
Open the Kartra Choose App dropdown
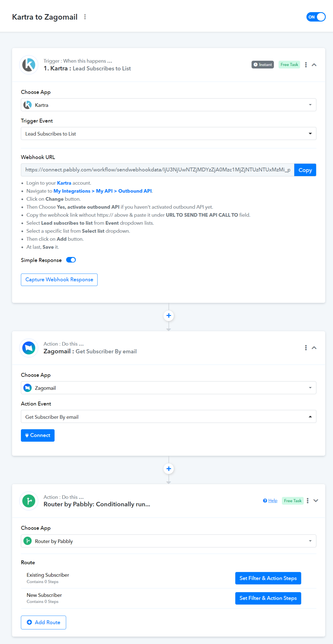(169, 105)
